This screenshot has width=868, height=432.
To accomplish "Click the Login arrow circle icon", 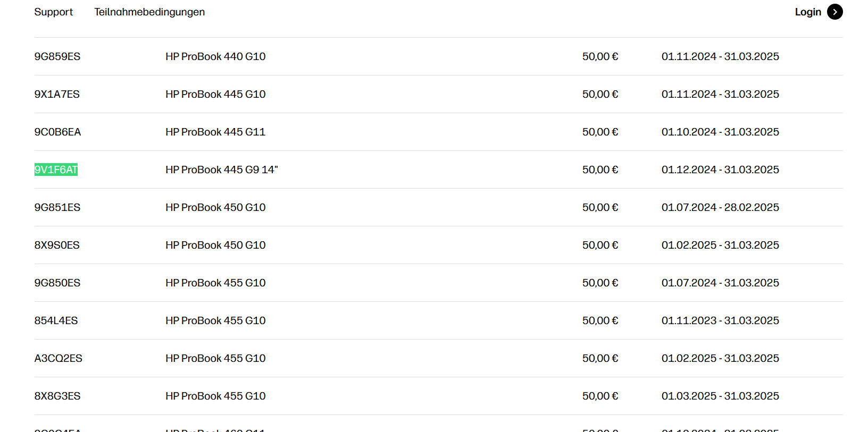I will click(x=834, y=12).
